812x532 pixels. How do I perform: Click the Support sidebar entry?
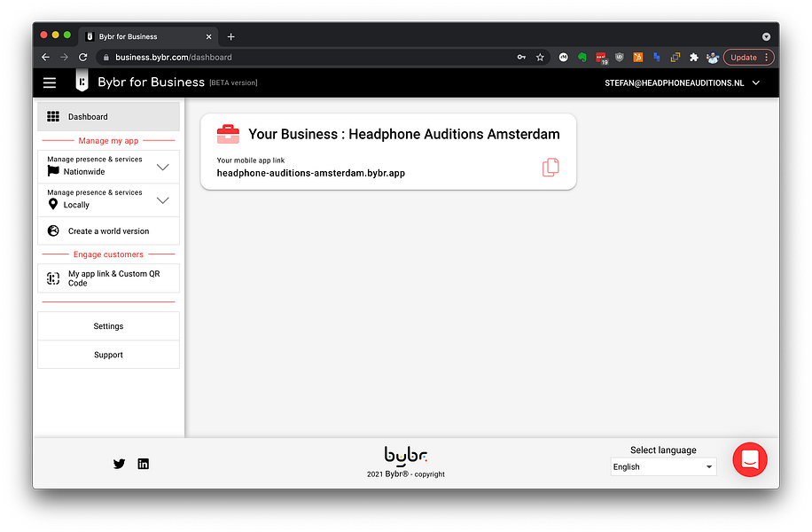pos(108,354)
